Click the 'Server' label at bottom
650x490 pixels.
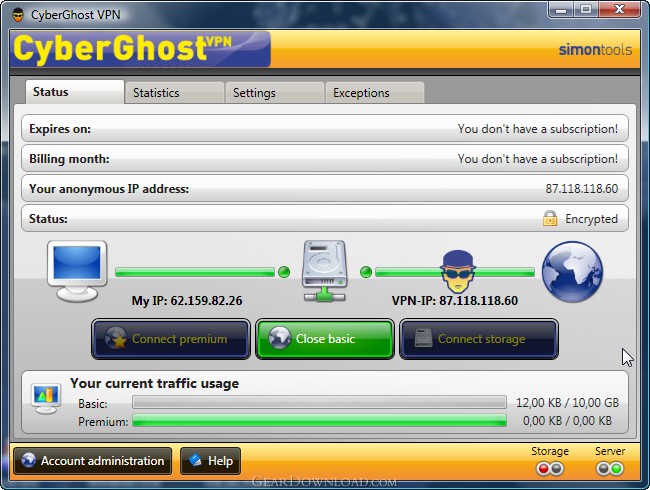(x=610, y=451)
